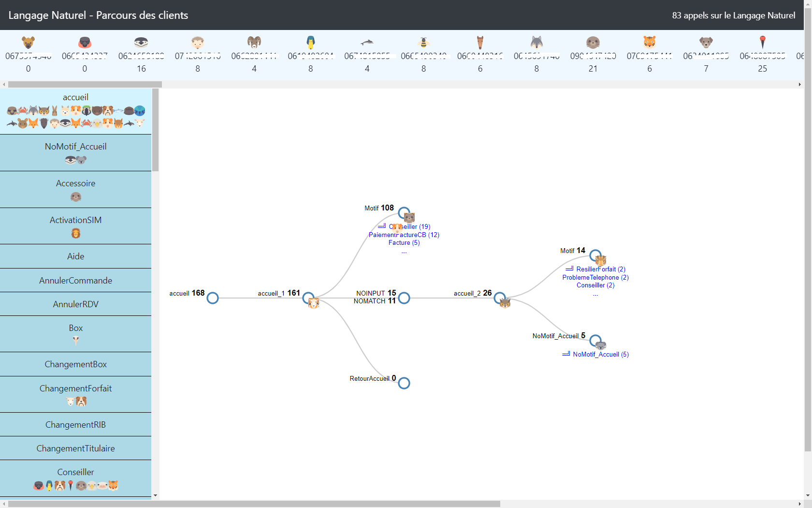Click the koala icon under sidebar NoMotif_Accueil
The height and width of the screenshot is (508, 812).
[81, 160]
